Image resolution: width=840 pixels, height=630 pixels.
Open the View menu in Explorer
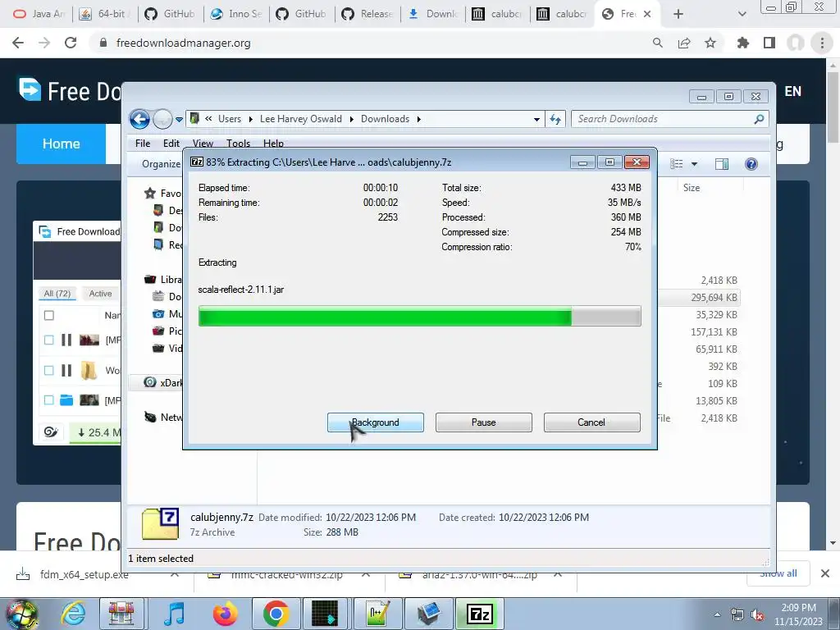click(203, 143)
